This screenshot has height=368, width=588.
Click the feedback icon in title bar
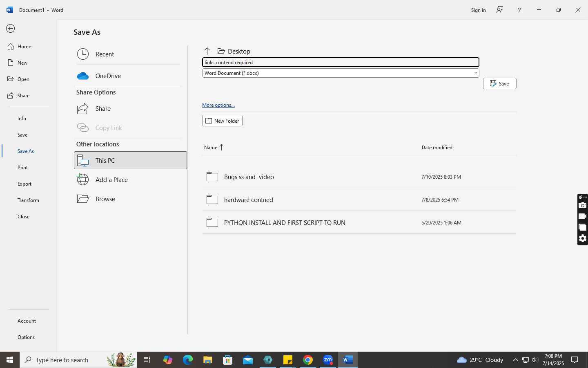500,10
